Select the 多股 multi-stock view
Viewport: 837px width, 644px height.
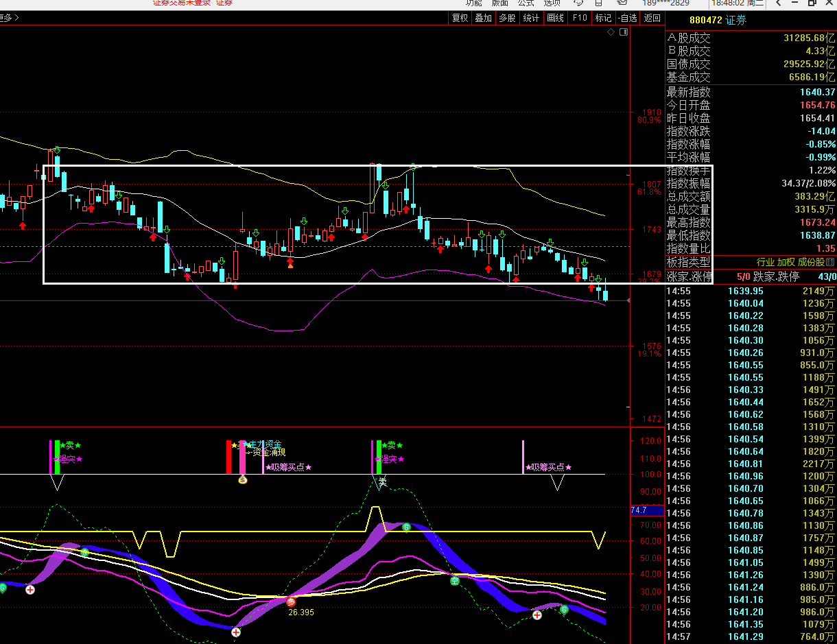click(508, 18)
